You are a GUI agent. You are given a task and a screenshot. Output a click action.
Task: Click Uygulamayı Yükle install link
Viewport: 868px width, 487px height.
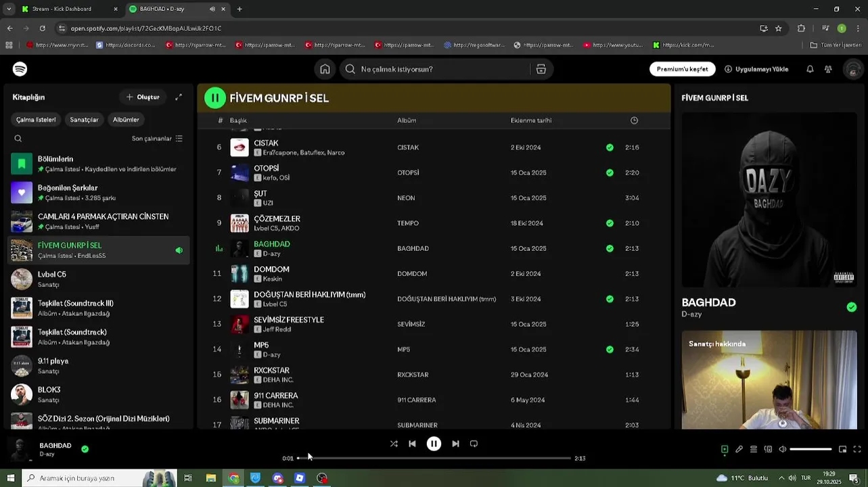[756, 69]
